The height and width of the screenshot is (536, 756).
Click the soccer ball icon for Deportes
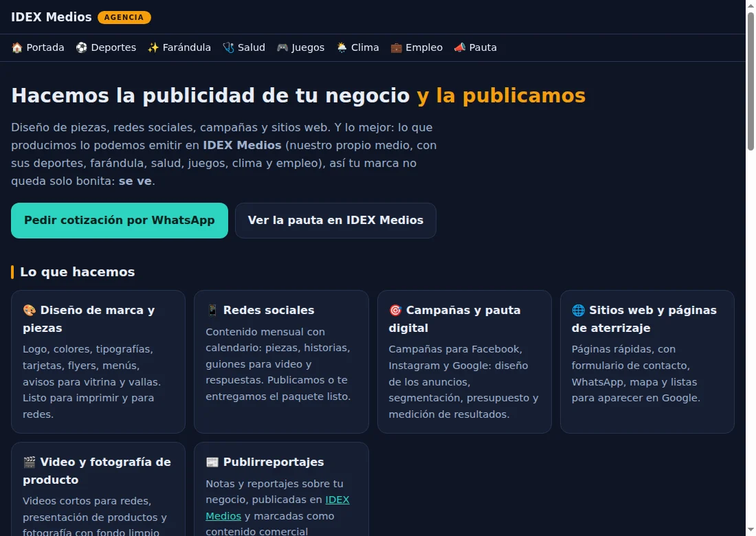pos(82,47)
